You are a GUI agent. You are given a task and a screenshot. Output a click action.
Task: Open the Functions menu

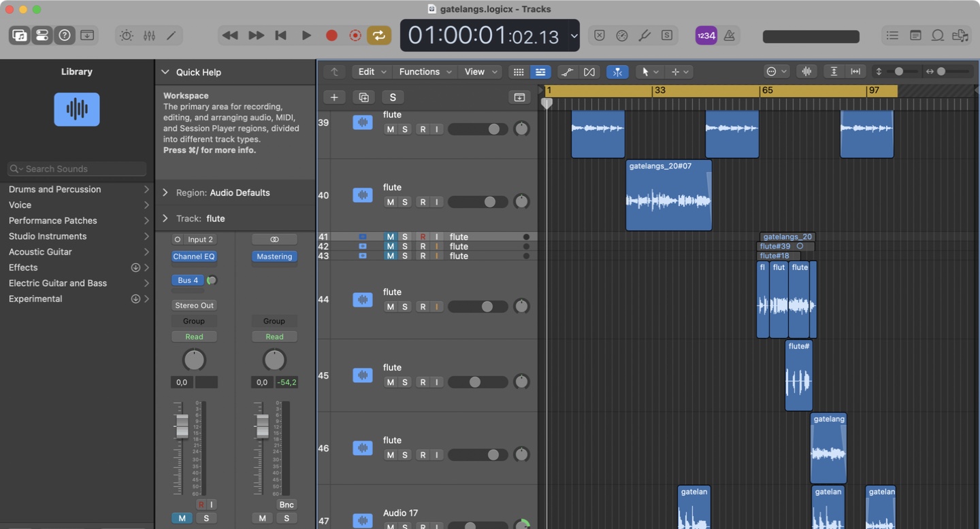(424, 72)
